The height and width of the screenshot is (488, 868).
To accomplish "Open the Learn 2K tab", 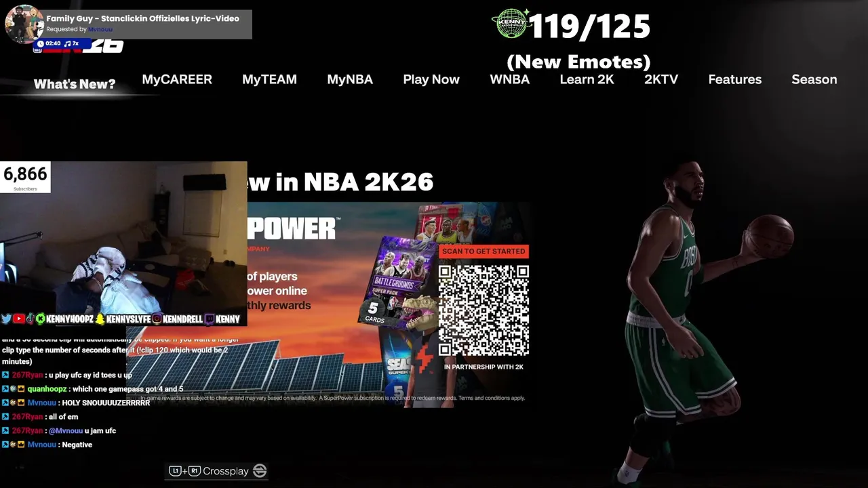I will coord(587,79).
